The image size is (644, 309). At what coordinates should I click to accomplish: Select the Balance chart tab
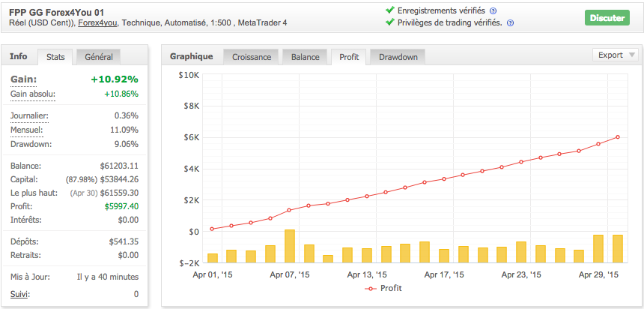305,57
